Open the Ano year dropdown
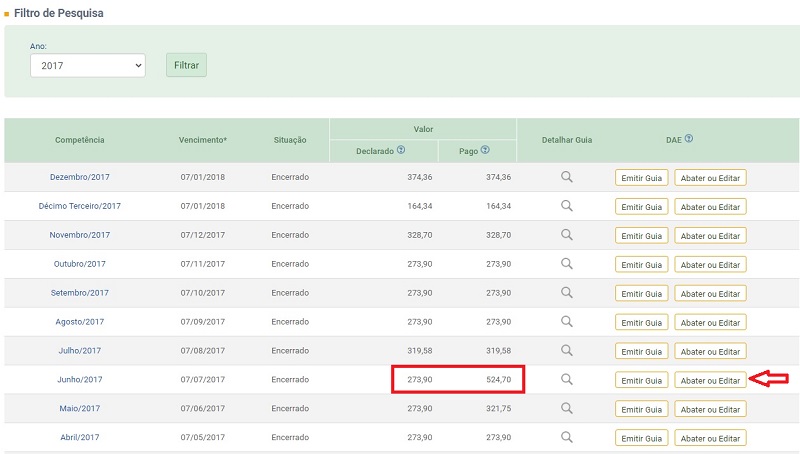 88,65
